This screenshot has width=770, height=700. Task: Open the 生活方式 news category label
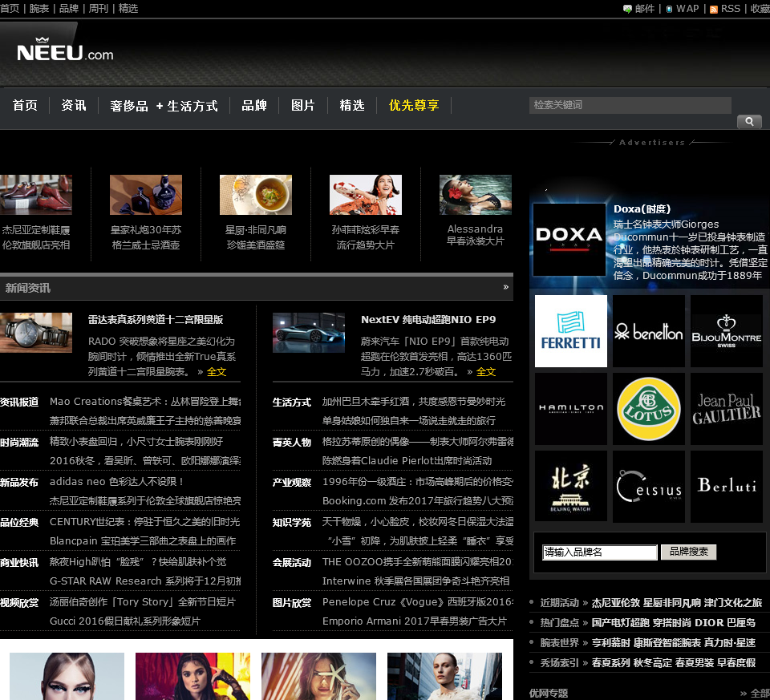292,402
